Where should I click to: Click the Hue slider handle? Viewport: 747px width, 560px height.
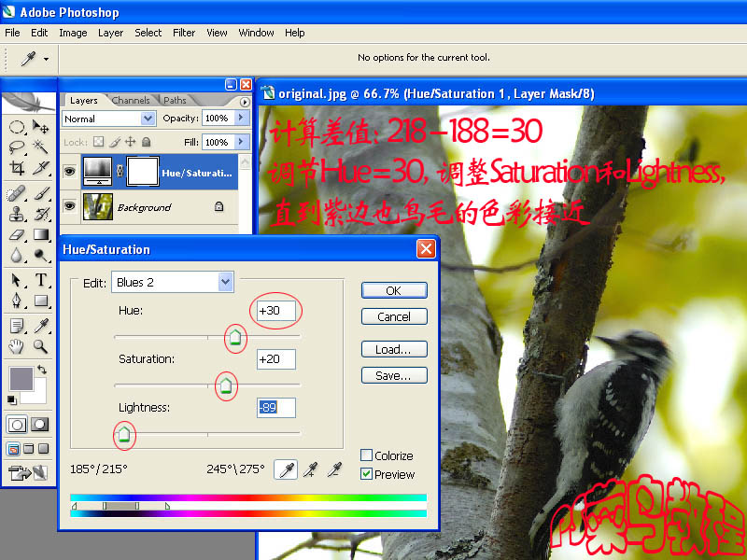click(235, 338)
